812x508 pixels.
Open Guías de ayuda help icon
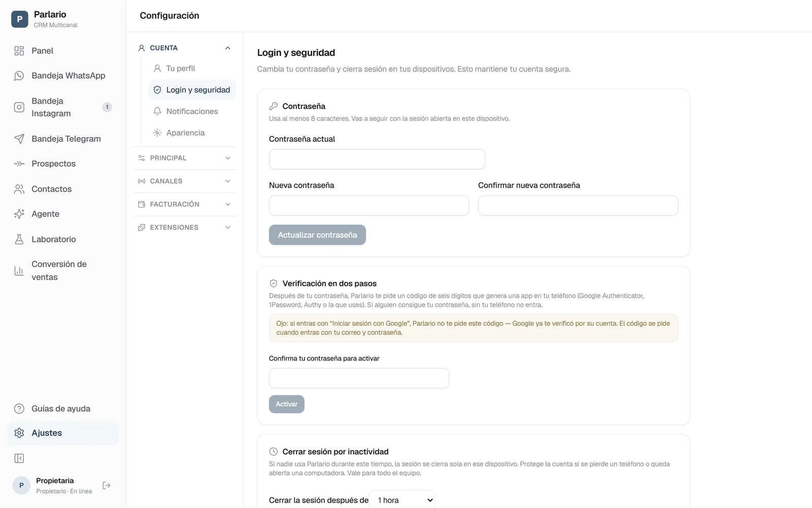pos(19,409)
